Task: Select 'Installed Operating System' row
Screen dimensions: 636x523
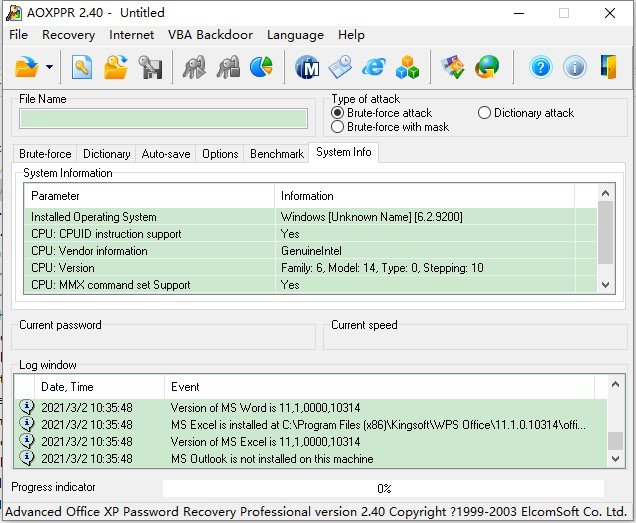Action: point(311,217)
